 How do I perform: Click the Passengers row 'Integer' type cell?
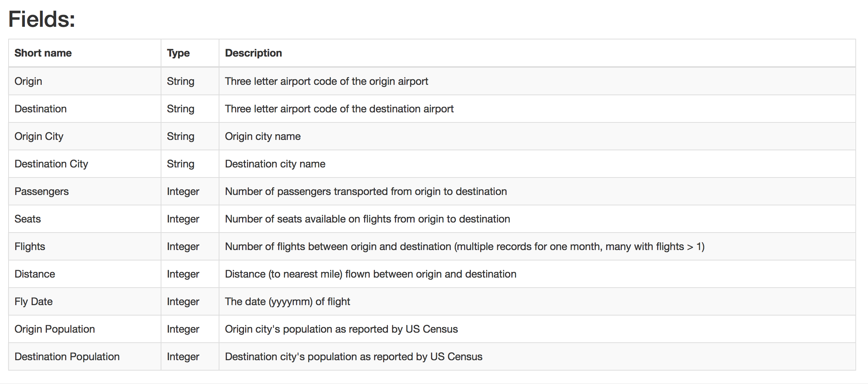183,191
